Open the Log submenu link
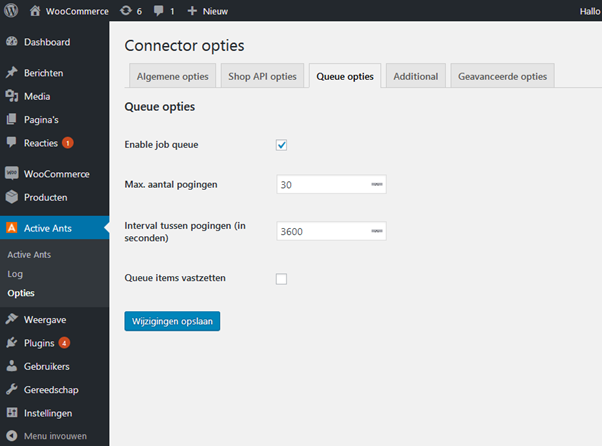The height and width of the screenshot is (446, 602). 15,273
